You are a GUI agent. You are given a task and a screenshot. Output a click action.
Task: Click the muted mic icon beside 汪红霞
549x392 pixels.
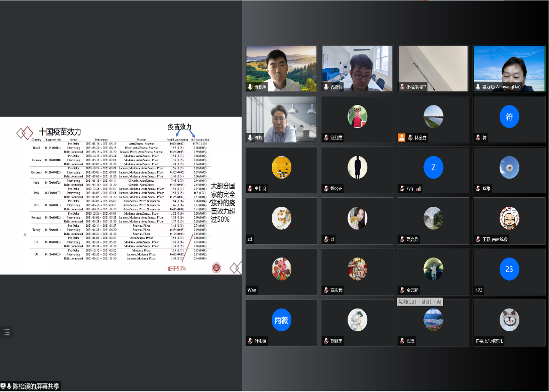point(326,138)
